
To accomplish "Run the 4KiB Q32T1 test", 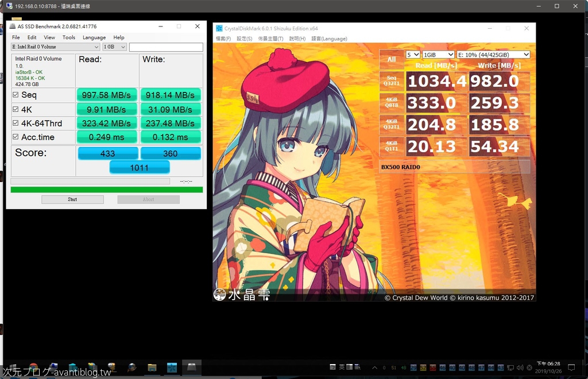I will (x=392, y=125).
